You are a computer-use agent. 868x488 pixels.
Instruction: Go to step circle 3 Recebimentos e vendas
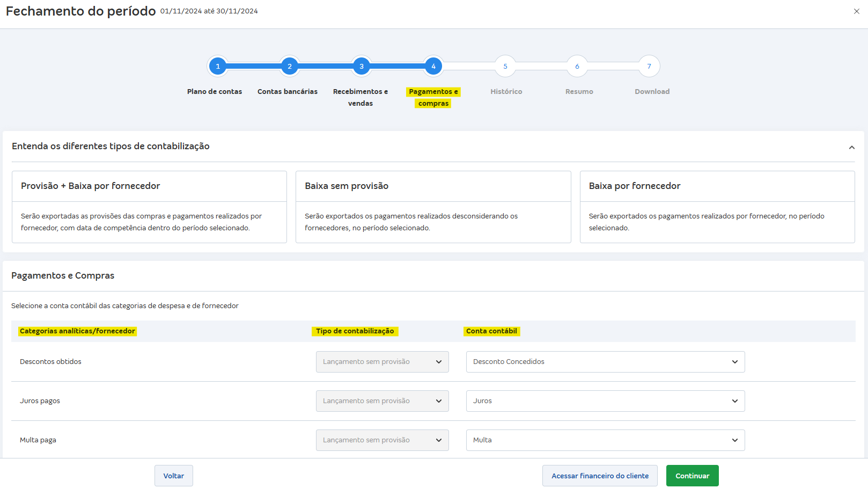click(361, 65)
